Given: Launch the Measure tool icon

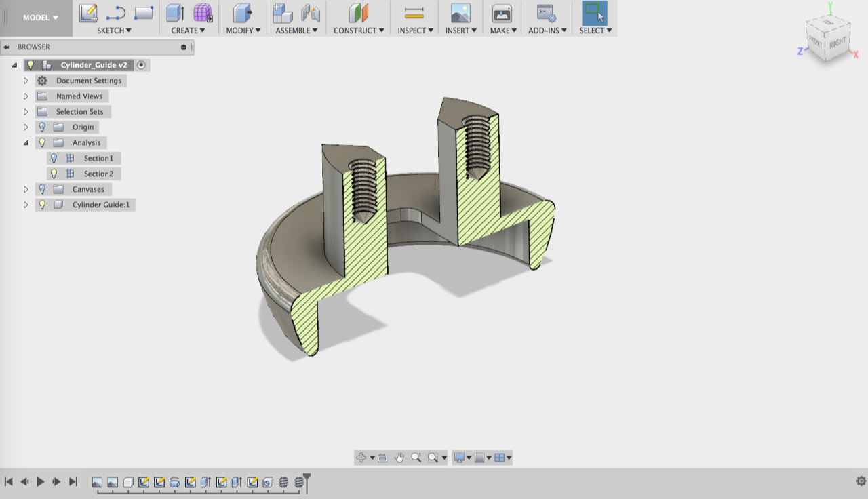Looking at the screenshot, I should 414,13.
